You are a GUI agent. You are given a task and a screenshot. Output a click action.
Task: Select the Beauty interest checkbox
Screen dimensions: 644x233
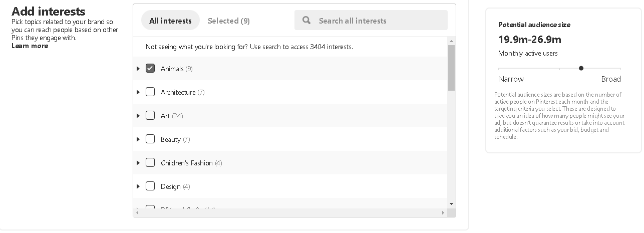click(150, 139)
